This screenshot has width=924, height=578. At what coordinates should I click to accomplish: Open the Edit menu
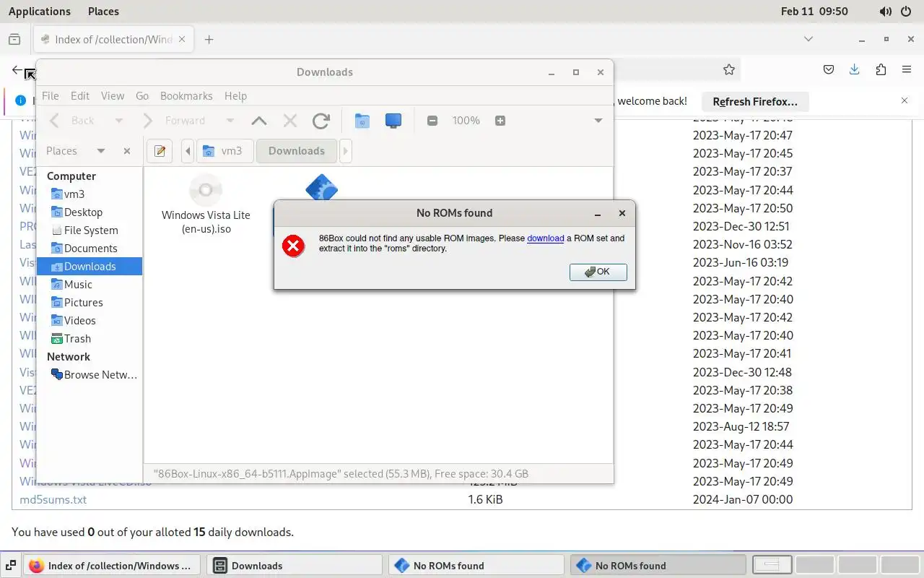pyautogui.click(x=80, y=95)
